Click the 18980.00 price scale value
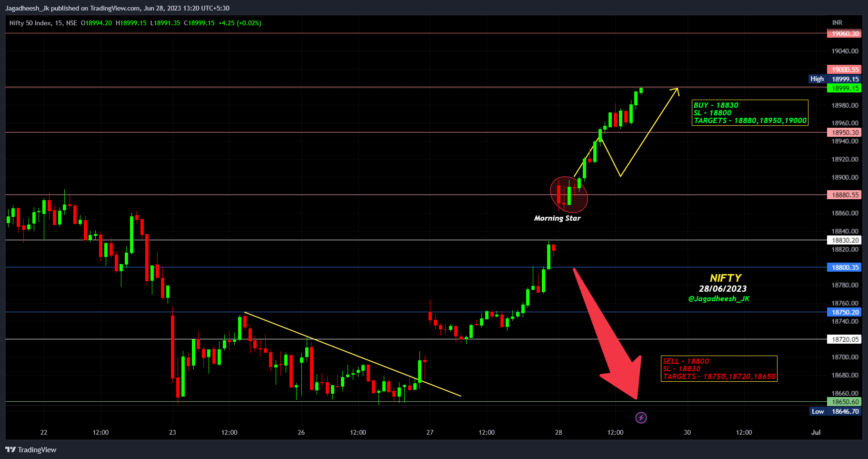The image size is (868, 459). coord(845,105)
